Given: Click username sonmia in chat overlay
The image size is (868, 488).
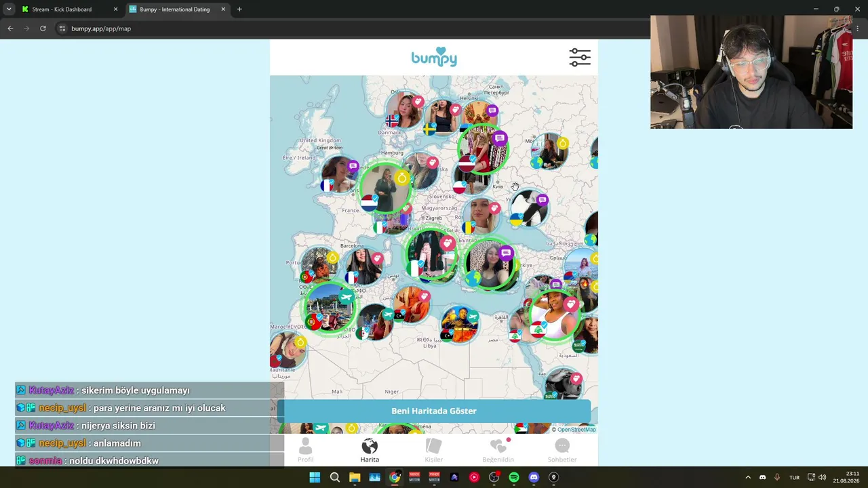Looking at the screenshot, I should click(x=46, y=461).
